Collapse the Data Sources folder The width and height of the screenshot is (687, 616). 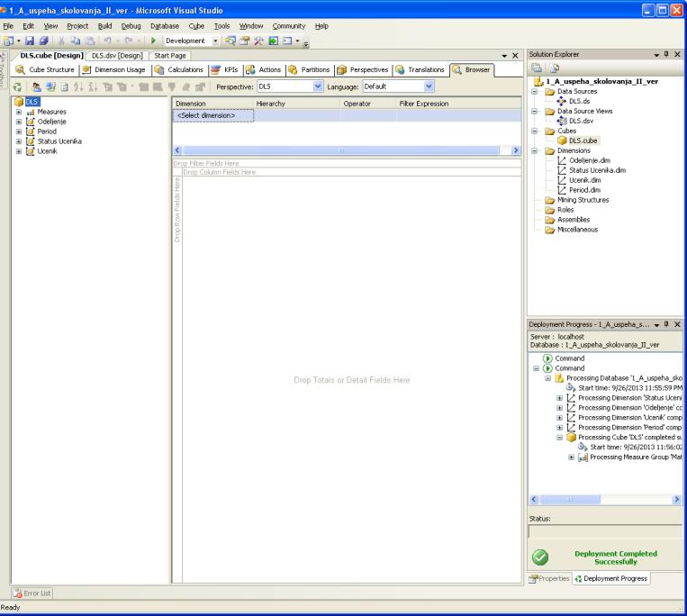click(535, 92)
